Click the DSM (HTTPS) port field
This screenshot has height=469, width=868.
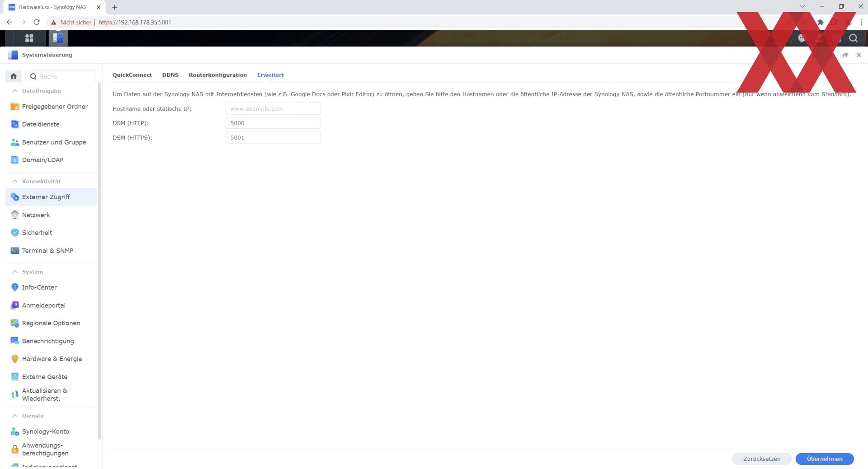tap(273, 137)
